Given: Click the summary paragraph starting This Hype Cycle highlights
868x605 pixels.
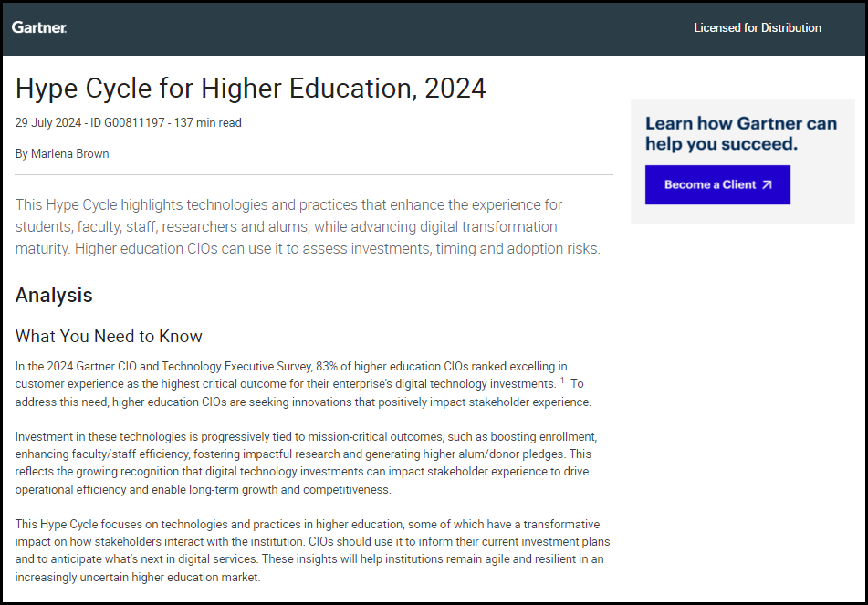Looking at the screenshot, I should pos(308,226).
